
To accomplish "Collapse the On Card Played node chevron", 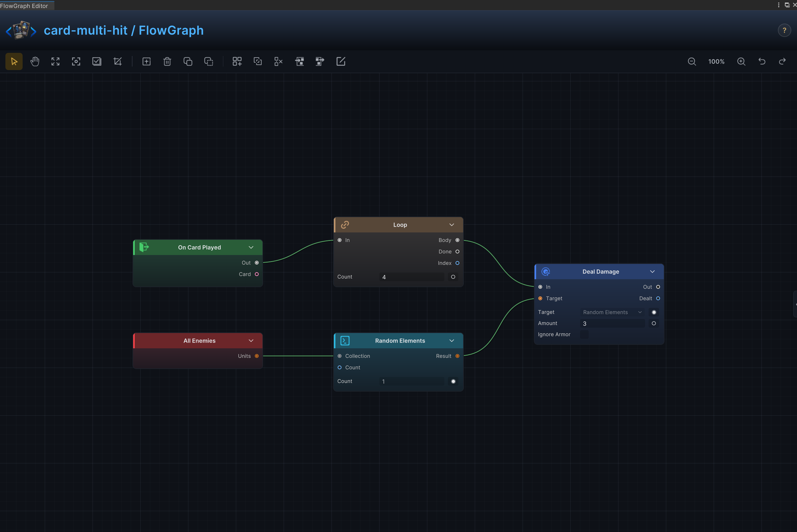I will (251, 247).
